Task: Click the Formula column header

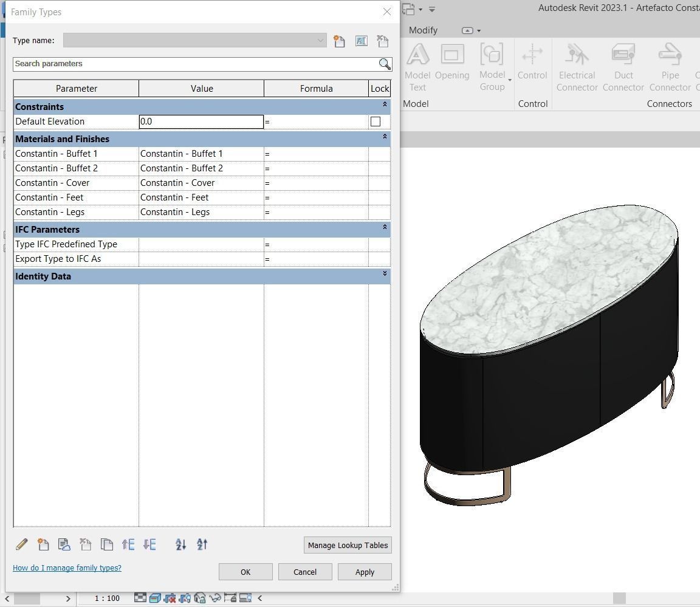Action: click(x=316, y=88)
